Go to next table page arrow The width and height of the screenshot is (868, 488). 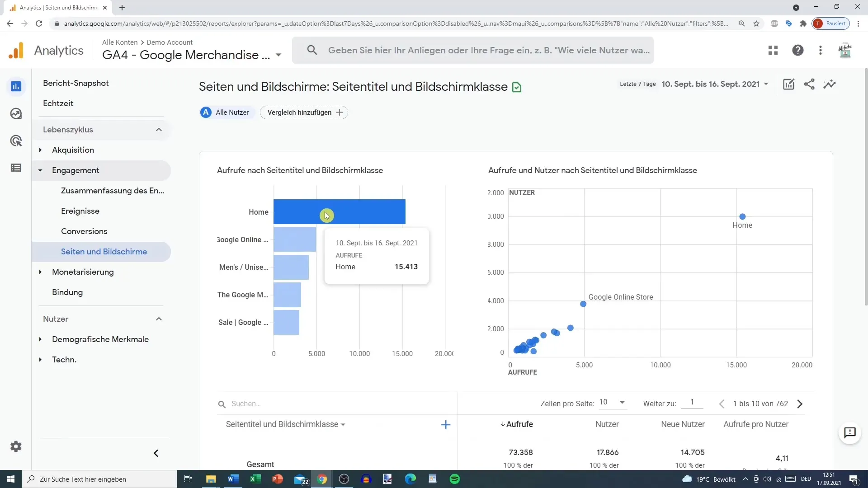pyautogui.click(x=800, y=404)
